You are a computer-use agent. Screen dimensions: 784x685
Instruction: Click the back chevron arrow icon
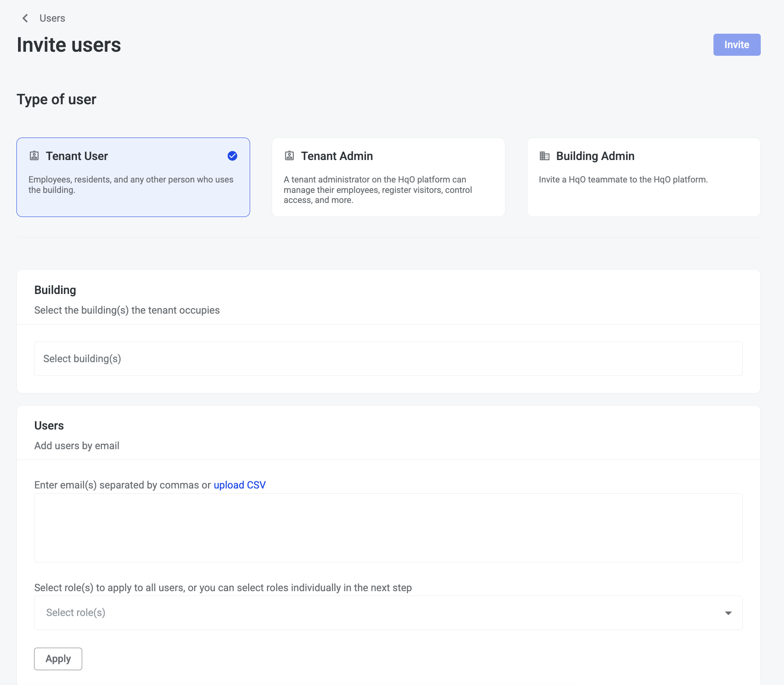pos(25,18)
